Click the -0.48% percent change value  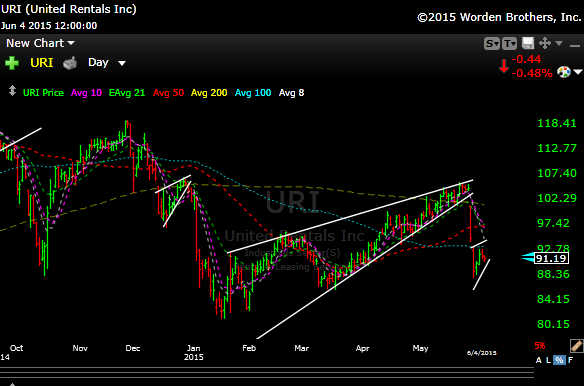click(x=532, y=73)
